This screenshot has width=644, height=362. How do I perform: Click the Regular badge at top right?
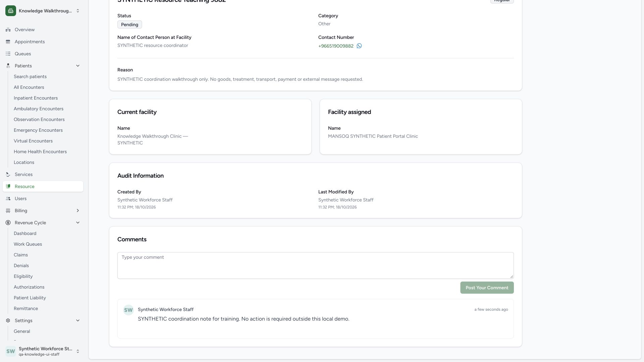tap(502, 1)
